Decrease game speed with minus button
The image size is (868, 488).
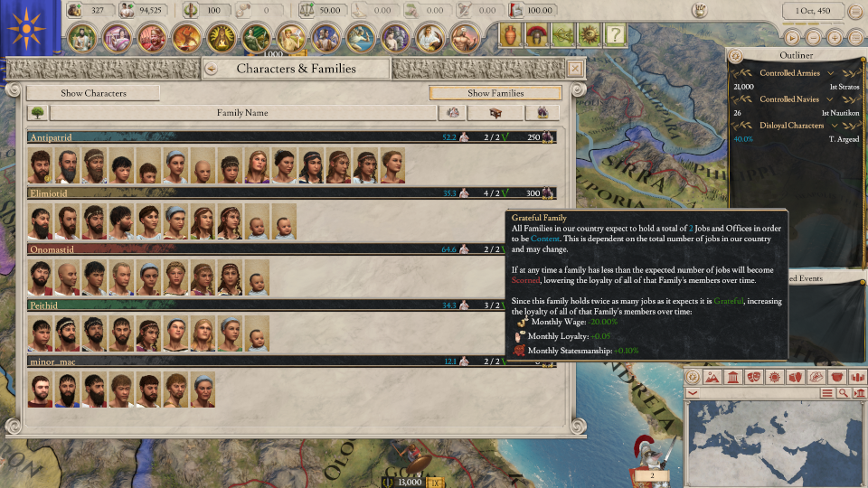click(x=813, y=38)
